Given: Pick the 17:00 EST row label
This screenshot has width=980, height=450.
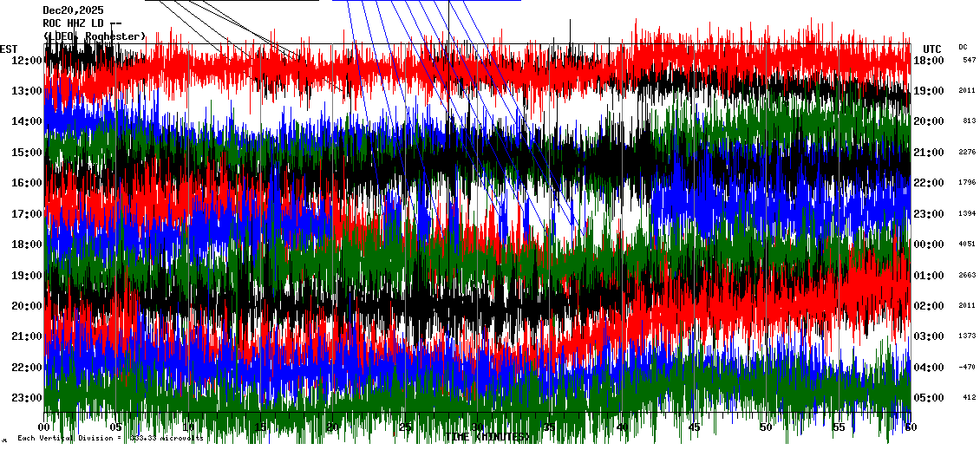Looking at the screenshot, I should click(27, 214).
